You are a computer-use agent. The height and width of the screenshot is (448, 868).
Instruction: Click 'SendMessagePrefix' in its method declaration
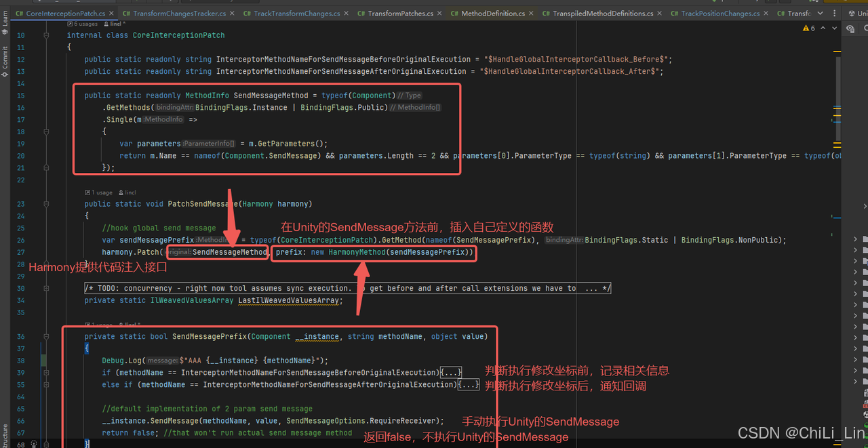coord(209,336)
